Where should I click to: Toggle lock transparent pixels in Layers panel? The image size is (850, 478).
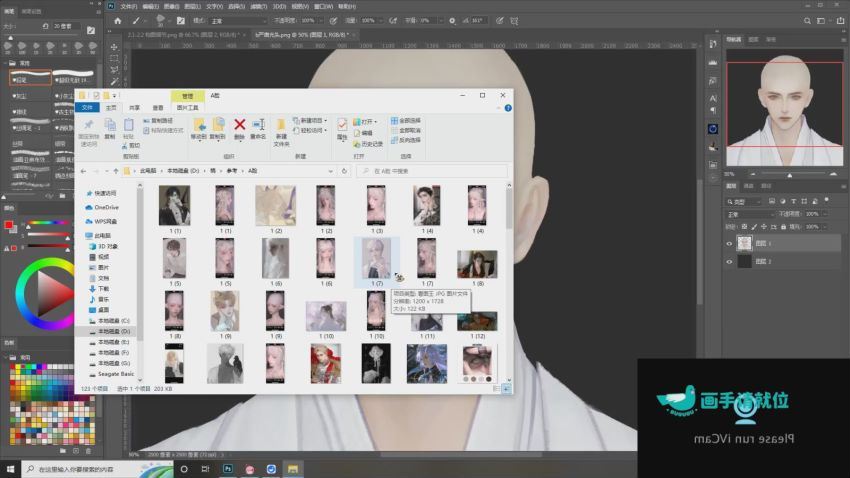click(x=744, y=227)
